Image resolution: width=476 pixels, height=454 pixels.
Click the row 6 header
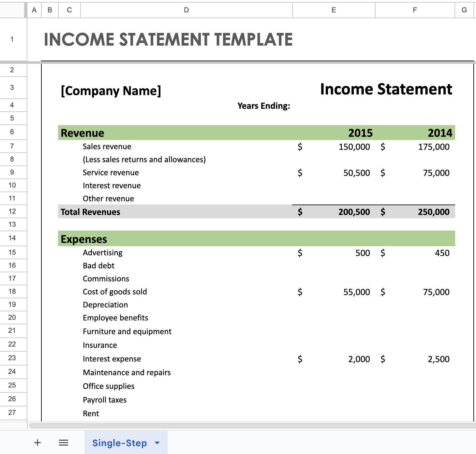click(x=12, y=132)
